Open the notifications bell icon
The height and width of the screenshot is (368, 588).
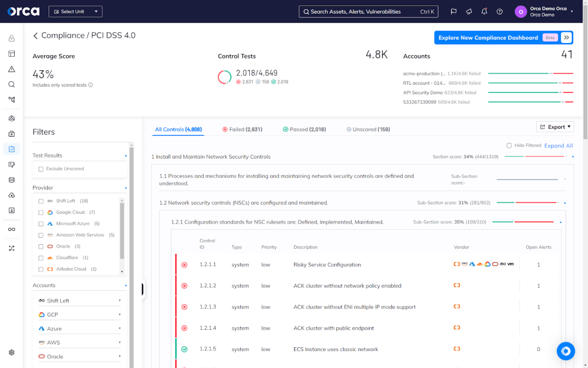[484, 11]
